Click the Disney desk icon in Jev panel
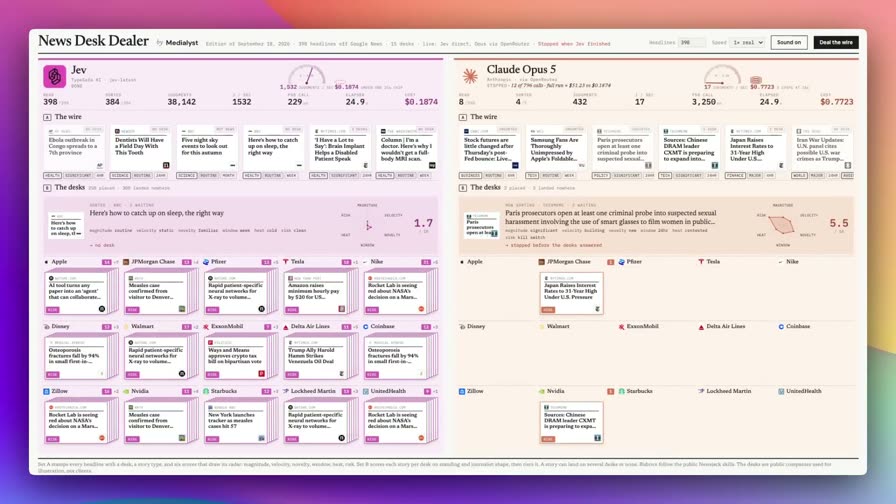The width and height of the screenshot is (896, 504). click(x=46, y=327)
